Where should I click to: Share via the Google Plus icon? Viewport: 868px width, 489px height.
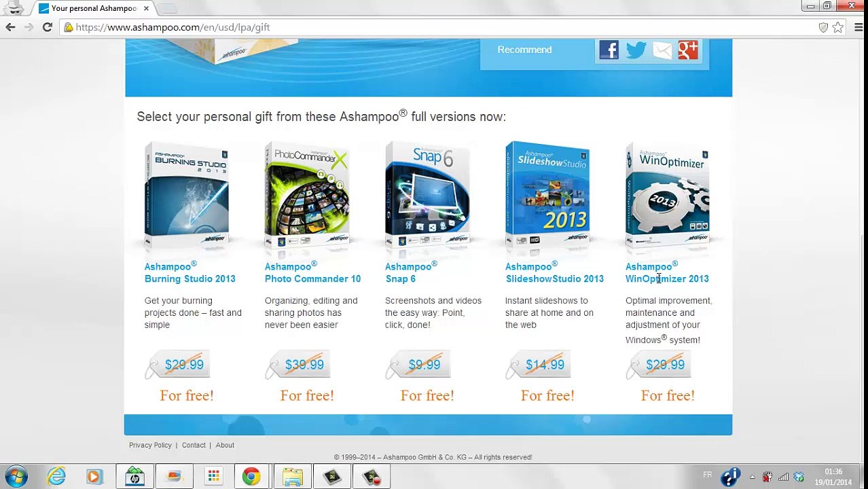click(x=687, y=50)
